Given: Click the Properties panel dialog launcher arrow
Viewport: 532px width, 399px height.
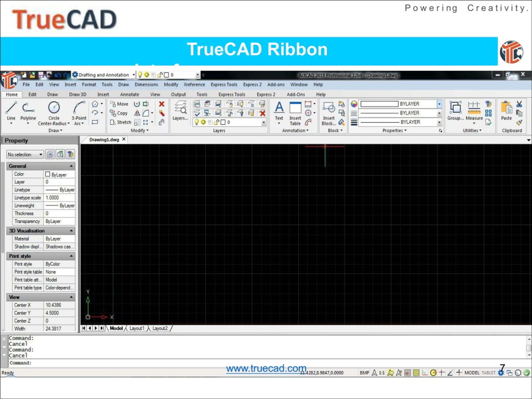Looking at the screenshot, I should (x=440, y=131).
